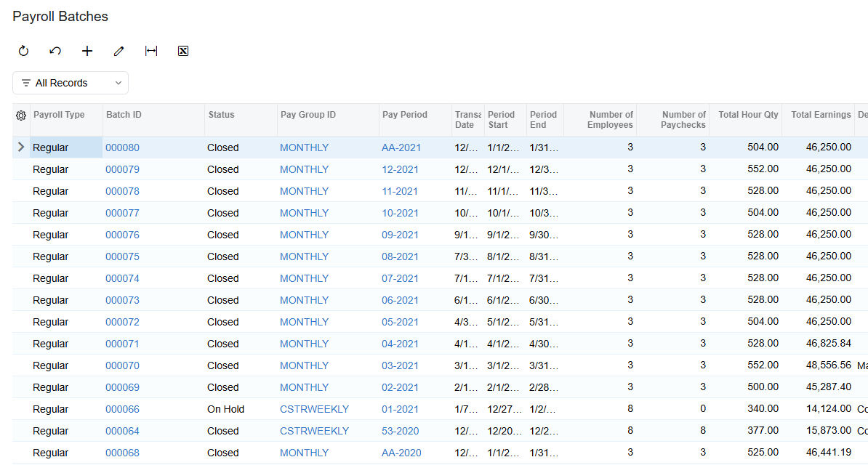This screenshot has height=465, width=868.
Task: Open the All Records filter dropdown
Action: [x=71, y=83]
